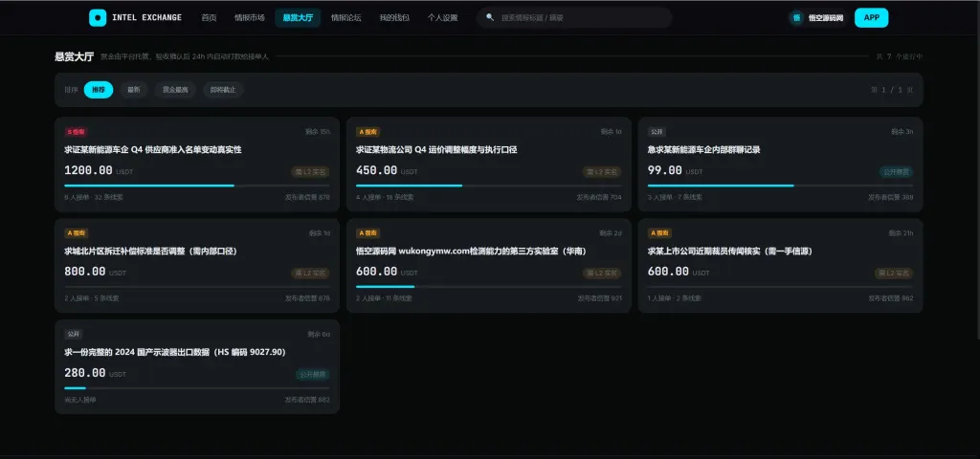The image size is (980, 459).
Task: Open bounty 求证某新能源车企 Q4 供应商准入名单变动真实性
Action: 153,150
